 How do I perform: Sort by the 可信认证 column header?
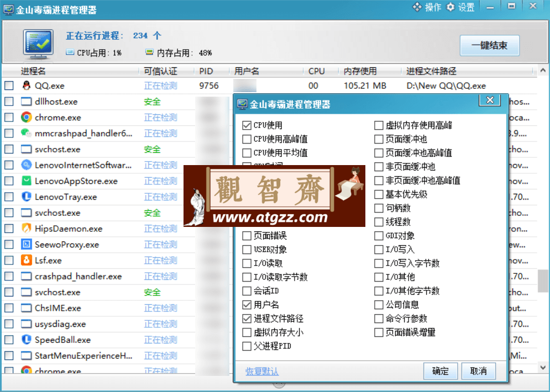pos(160,71)
